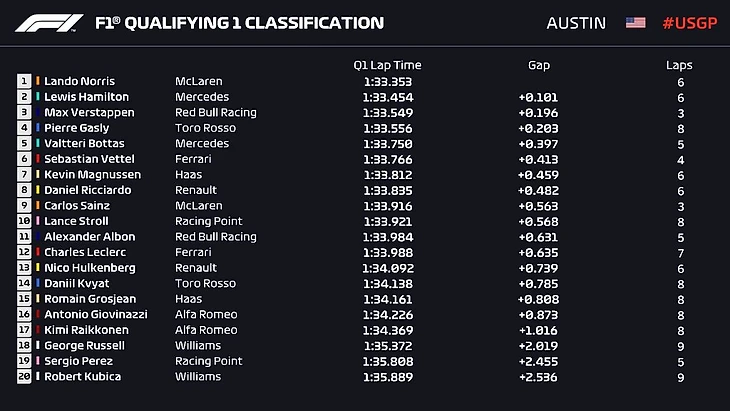Click the United States flag icon

click(x=635, y=23)
